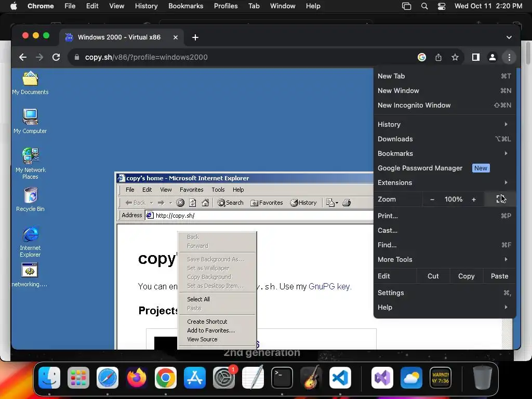Viewport: 532px width, 399px height.
Task: Expand the History submenu
Action: (445, 125)
